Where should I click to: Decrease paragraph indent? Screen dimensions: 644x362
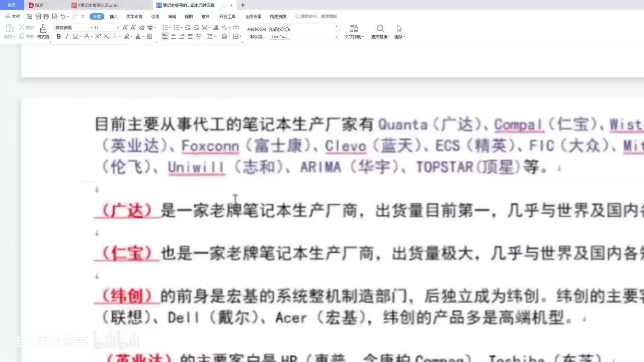coord(188,28)
